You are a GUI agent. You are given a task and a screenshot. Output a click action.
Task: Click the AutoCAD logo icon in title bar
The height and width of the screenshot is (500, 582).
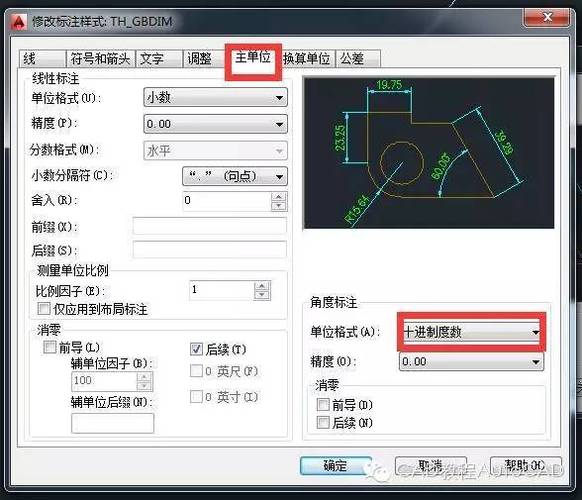click(x=19, y=22)
